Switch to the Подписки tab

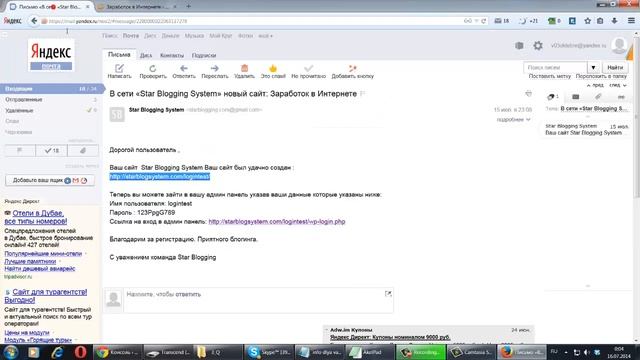[x=204, y=55]
